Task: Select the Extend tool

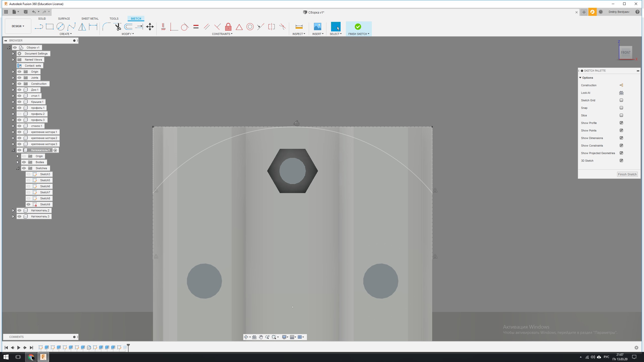Action: coord(139,27)
